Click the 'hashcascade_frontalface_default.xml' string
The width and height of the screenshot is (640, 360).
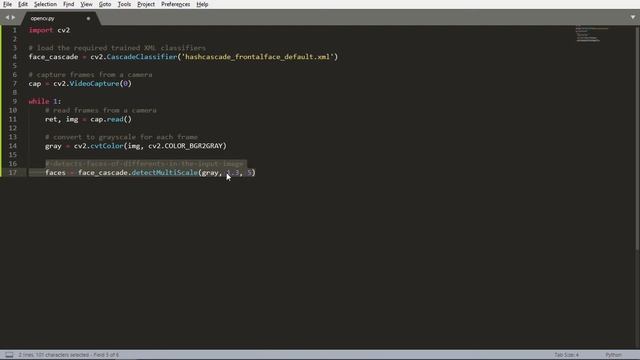point(258,57)
